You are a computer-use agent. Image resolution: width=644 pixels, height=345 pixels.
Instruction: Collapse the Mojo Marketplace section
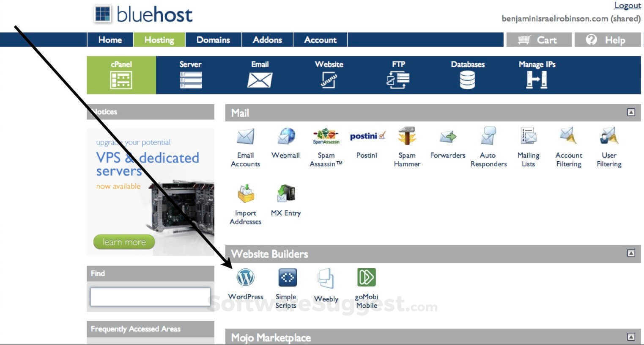tap(631, 337)
